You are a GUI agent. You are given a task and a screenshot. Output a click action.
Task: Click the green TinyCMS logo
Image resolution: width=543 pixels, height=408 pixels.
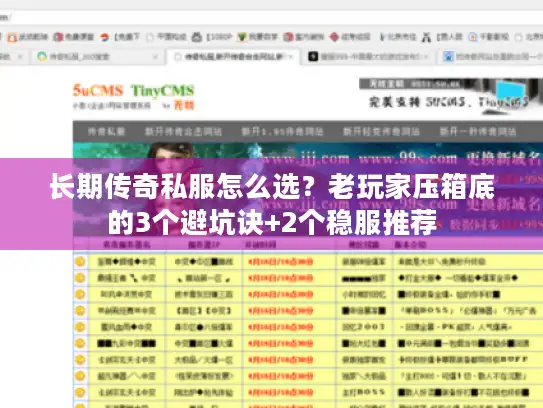(x=162, y=91)
